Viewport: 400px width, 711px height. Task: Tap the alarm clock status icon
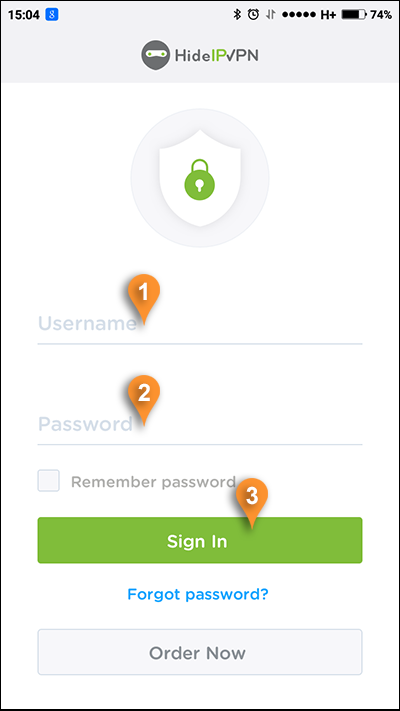point(253,15)
